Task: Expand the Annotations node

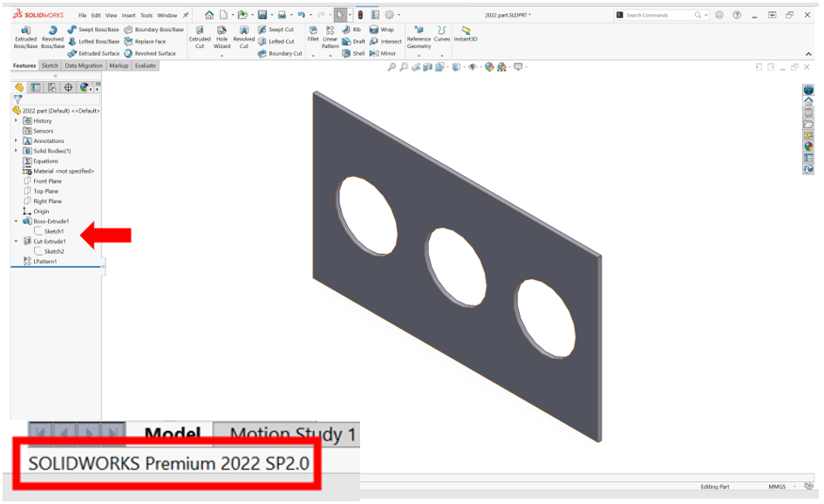Action: [16, 140]
